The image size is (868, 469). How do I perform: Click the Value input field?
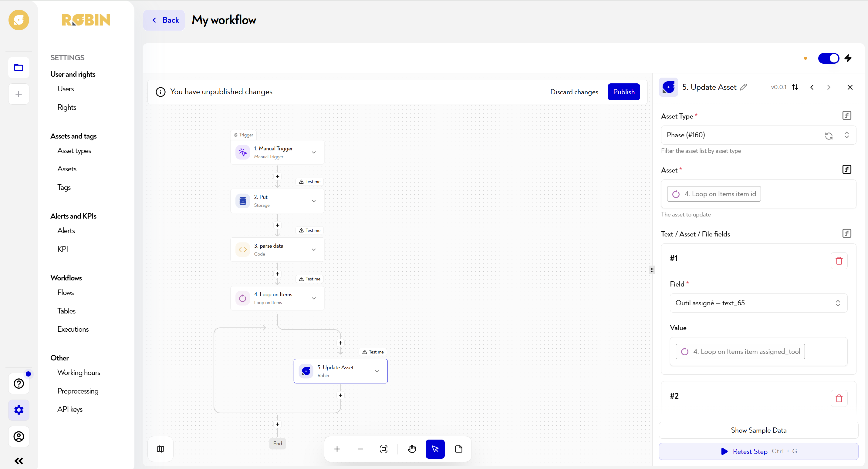click(x=758, y=351)
